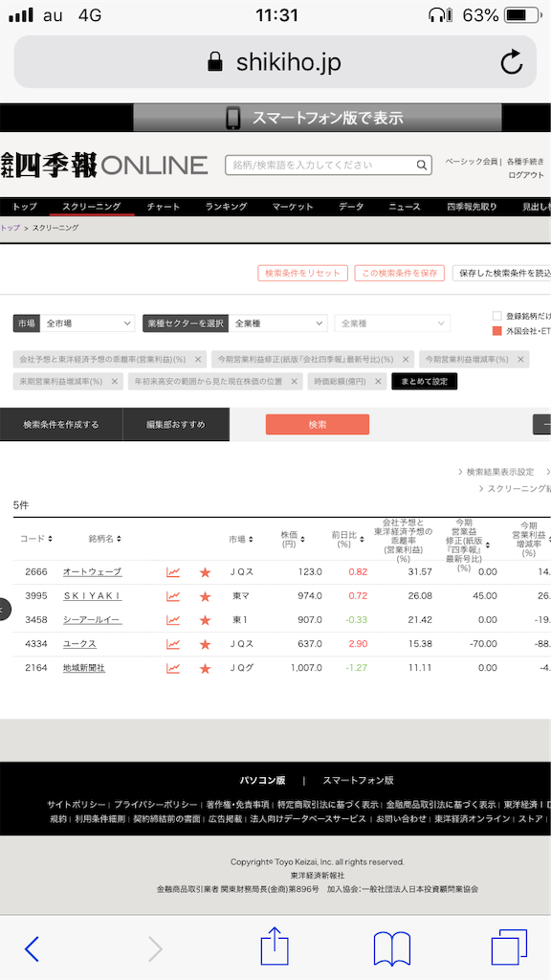
Task: Toggle favorite star for 地域新聞社
Action: point(205,668)
